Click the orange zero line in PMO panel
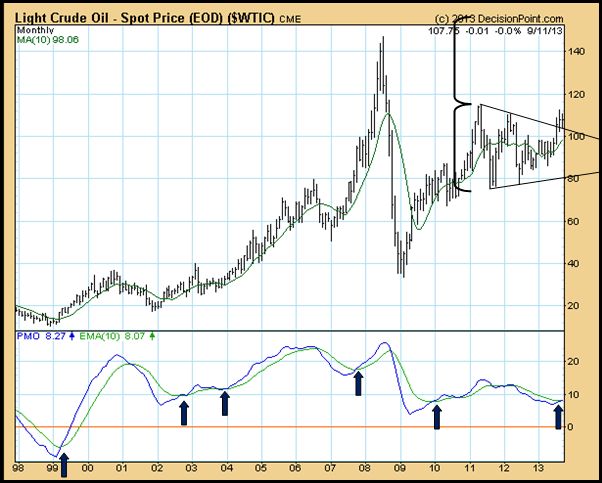 point(300,427)
